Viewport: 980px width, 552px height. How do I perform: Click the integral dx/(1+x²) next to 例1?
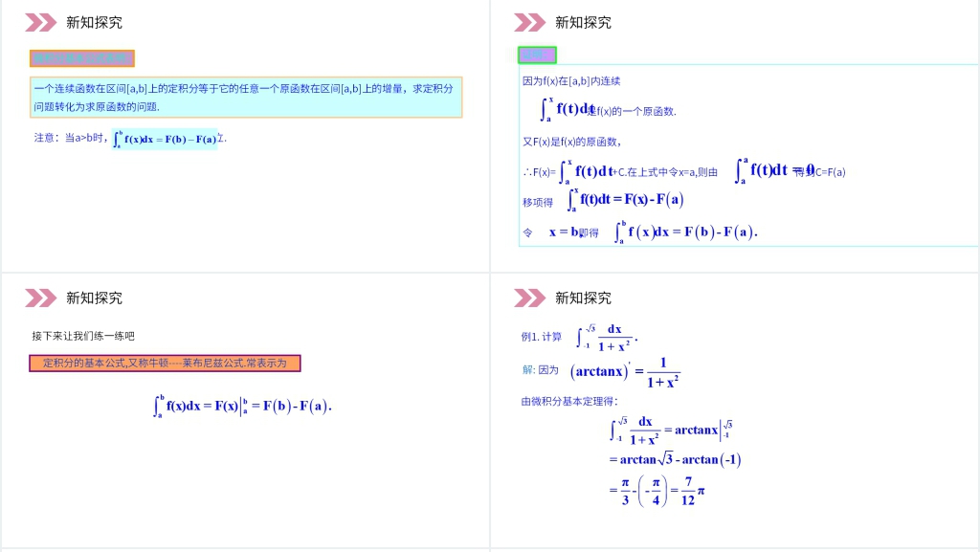(x=606, y=338)
